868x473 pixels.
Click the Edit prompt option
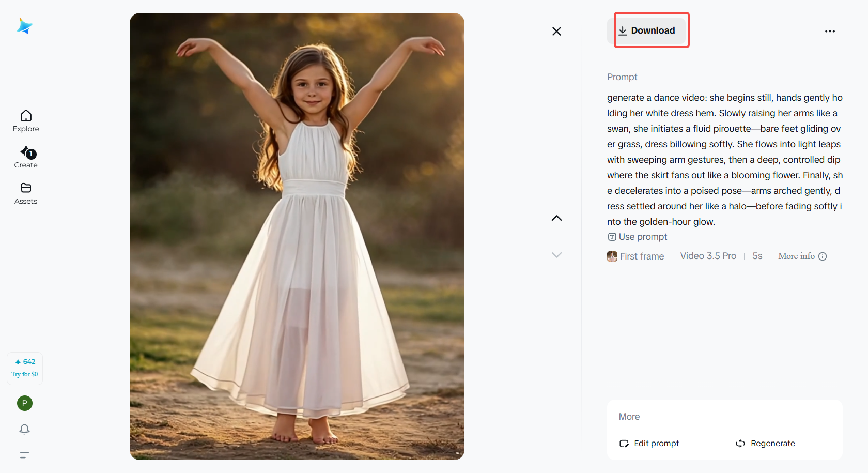[649, 444]
